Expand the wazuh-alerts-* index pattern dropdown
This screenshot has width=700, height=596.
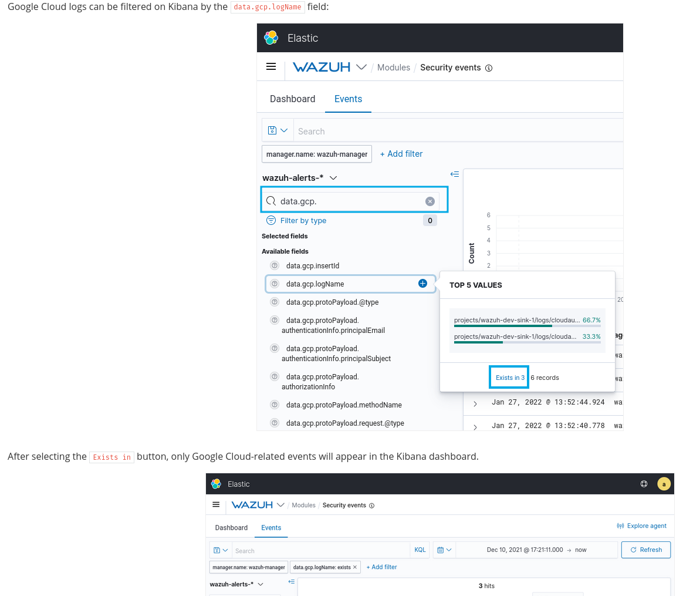point(333,177)
